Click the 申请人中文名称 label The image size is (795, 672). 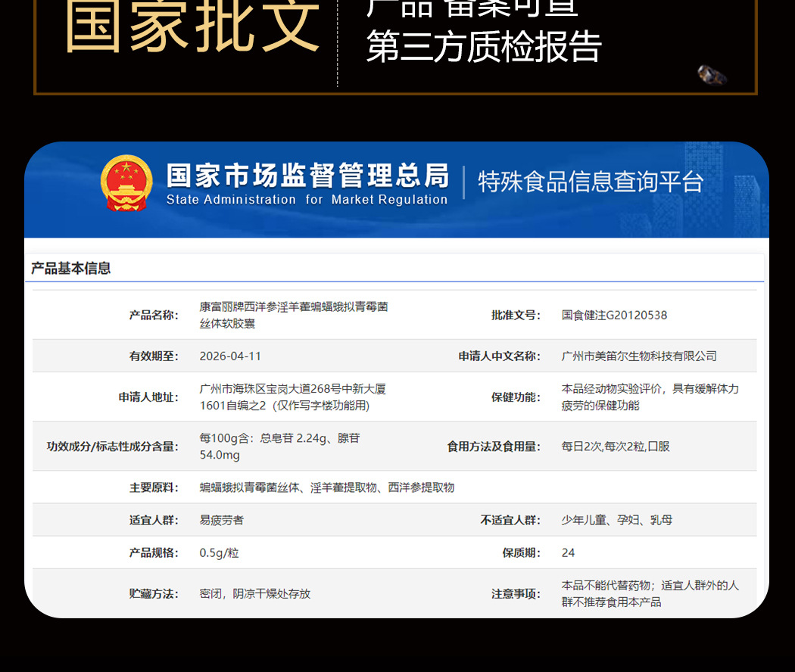[500, 356]
